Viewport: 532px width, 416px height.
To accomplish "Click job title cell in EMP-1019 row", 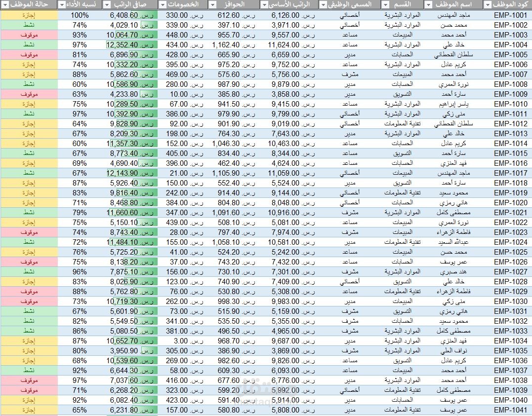I will [x=349, y=192].
